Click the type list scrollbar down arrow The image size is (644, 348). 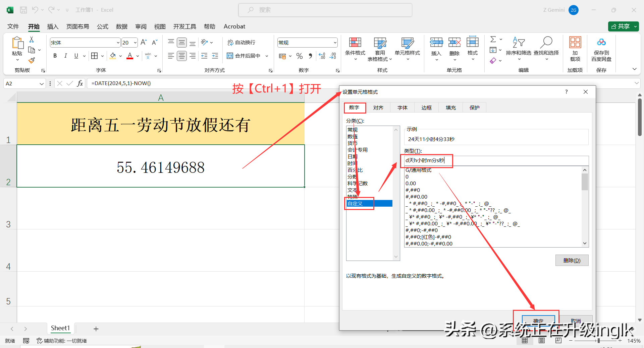(585, 243)
